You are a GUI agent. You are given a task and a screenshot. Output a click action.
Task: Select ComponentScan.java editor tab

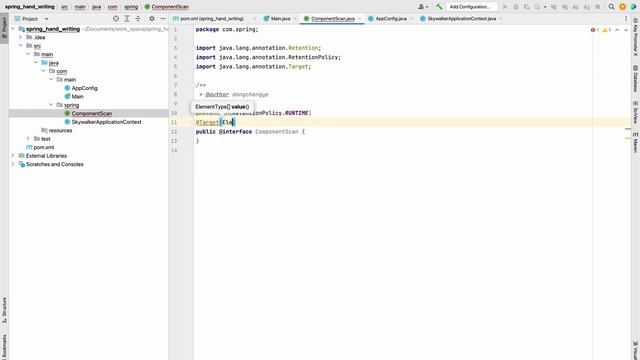click(x=332, y=19)
